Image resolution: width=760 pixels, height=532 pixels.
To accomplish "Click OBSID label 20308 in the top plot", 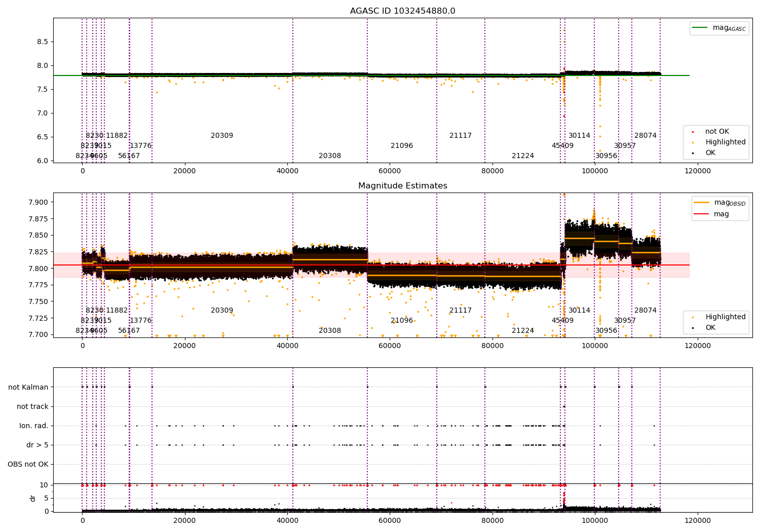I will pos(330,156).
